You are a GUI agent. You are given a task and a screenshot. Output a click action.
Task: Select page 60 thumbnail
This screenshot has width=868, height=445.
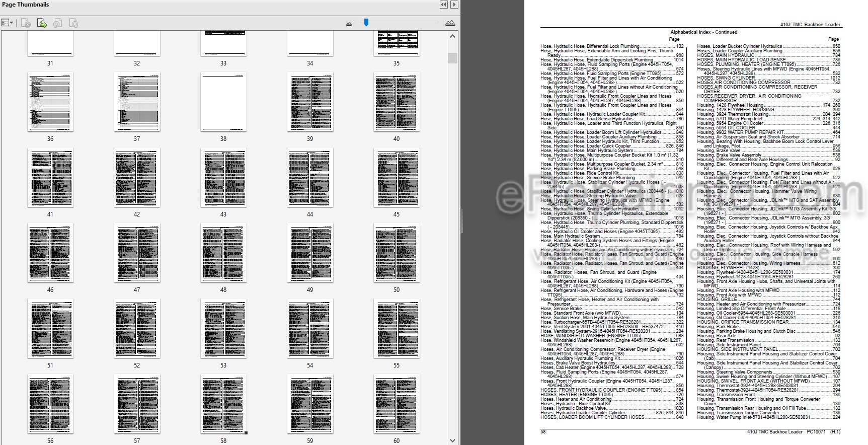[x=397, y=404]
